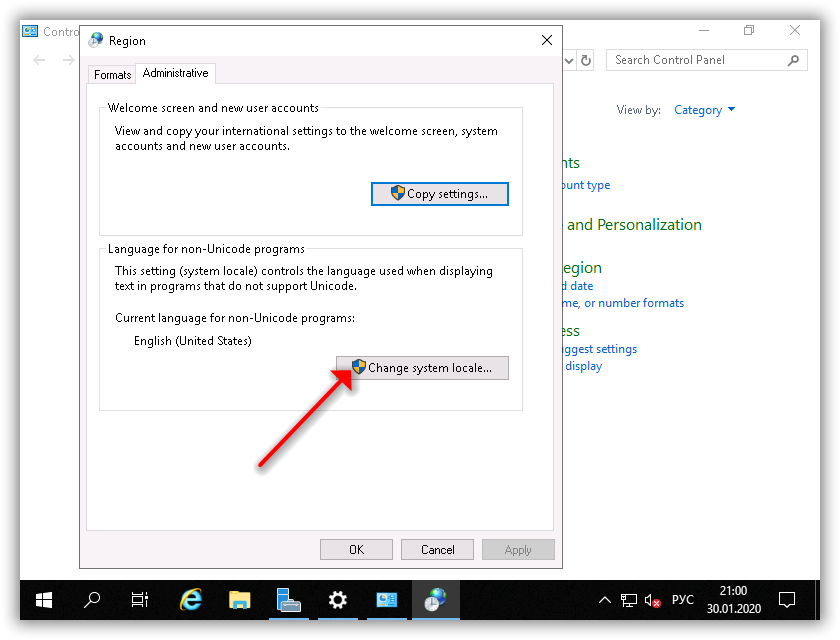Open the Start menu

click(44, 600)
